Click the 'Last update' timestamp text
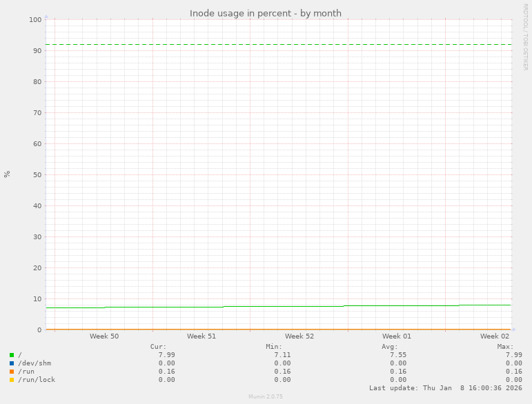The height and width of the screenshot is (404, 532). 446,388
